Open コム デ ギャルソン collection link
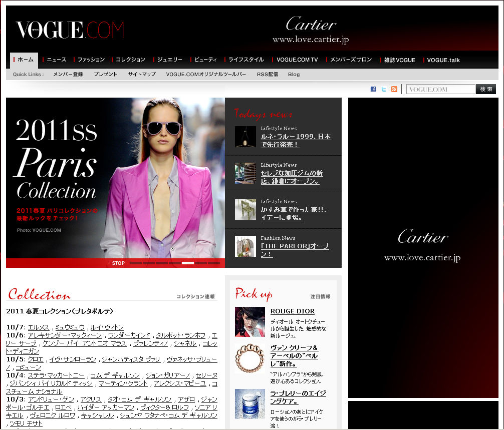 coord(115,375)
